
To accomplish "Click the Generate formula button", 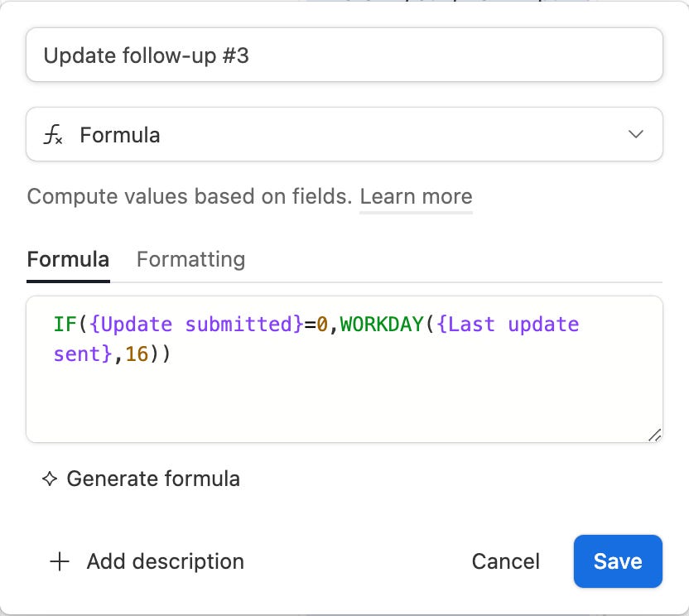I will [152, 479].
